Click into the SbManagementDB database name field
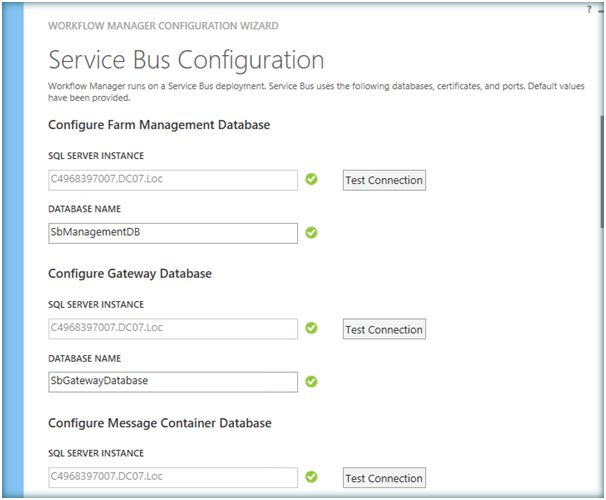The image size is (606, 500). tap(173, 232)
